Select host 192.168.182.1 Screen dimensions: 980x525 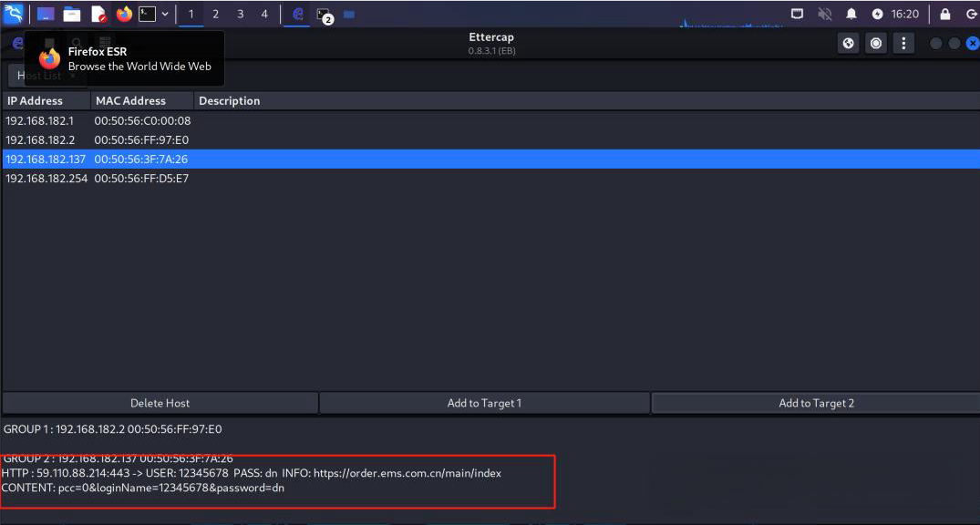pyautogui.click(x=490, y=120)
